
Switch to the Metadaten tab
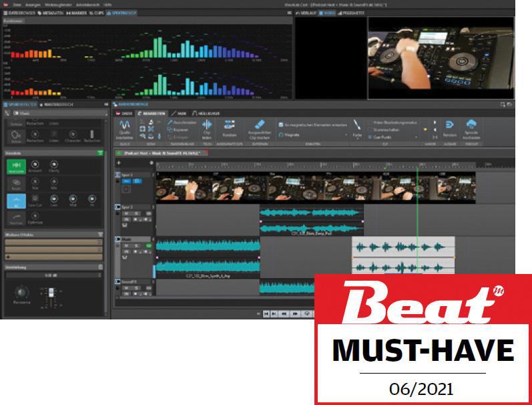[51, 13]
